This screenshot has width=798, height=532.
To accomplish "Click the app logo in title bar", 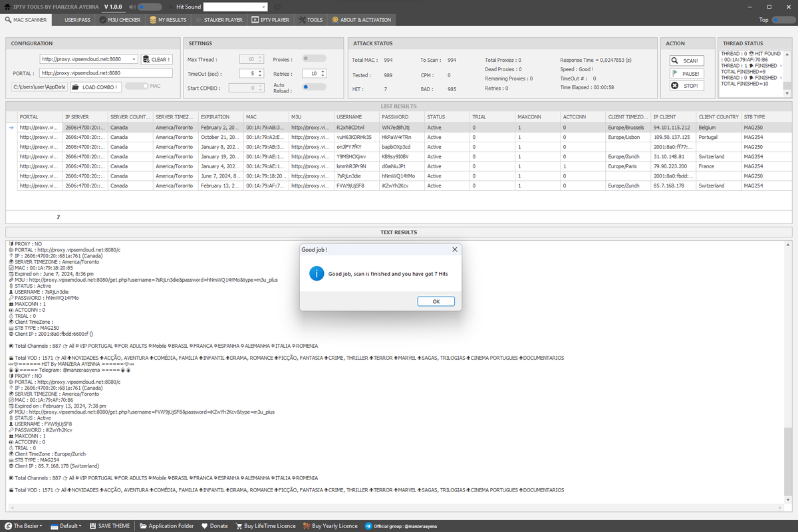I will [7, 7].
